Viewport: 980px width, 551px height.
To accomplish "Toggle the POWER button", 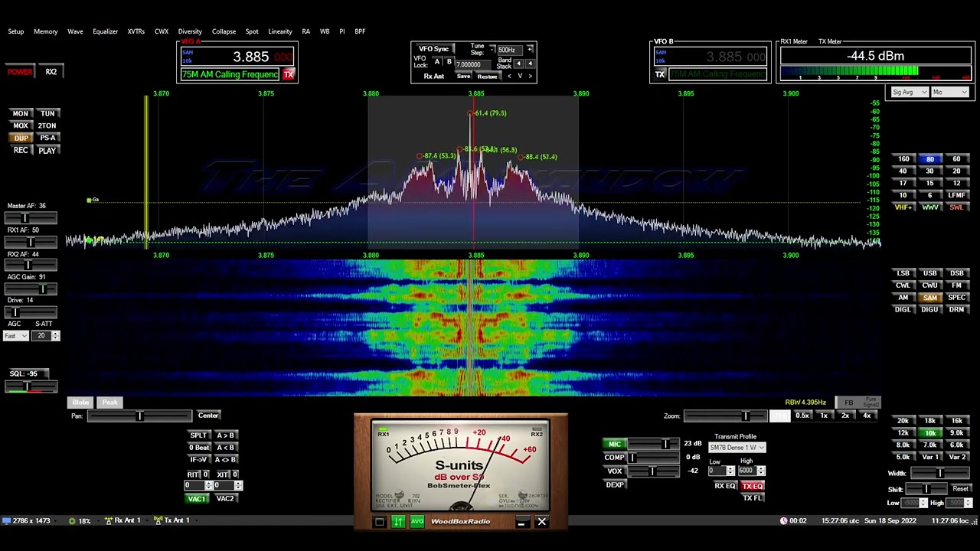I will [21, 72].
